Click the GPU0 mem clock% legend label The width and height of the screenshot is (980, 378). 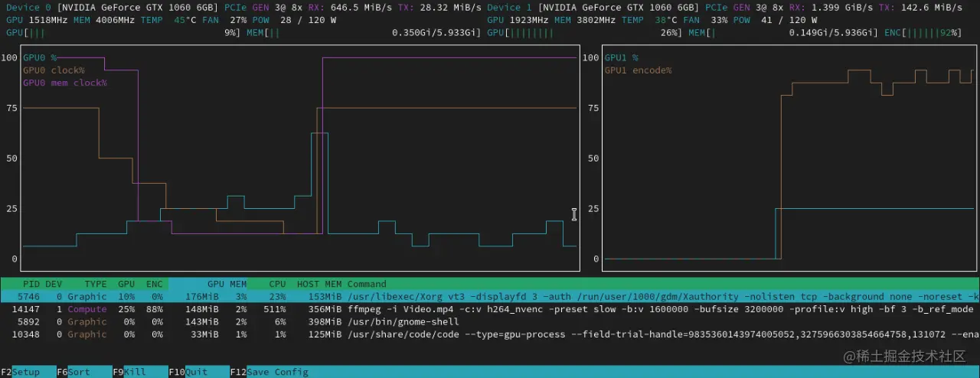point(65,83)
